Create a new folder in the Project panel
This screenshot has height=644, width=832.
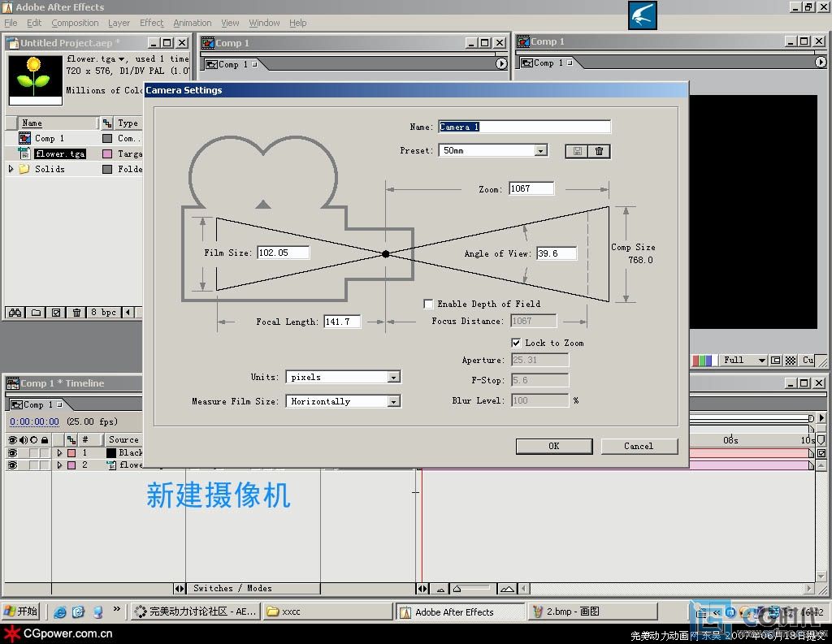pos(36,313)
